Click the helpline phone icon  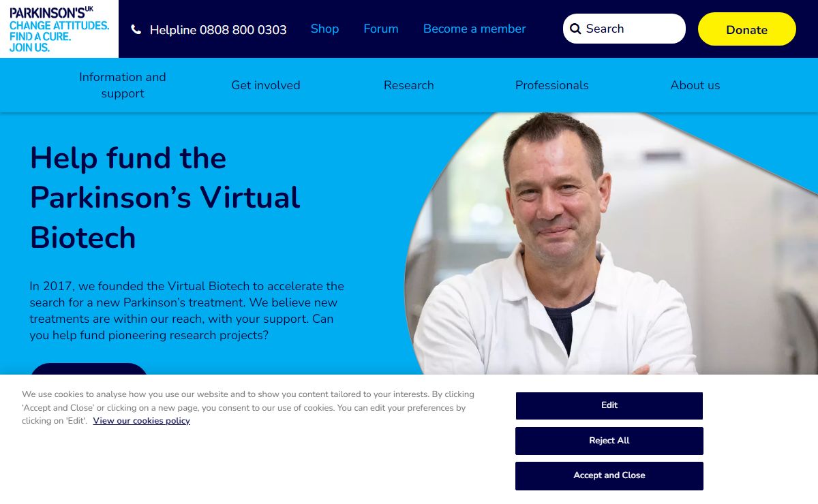136,29
